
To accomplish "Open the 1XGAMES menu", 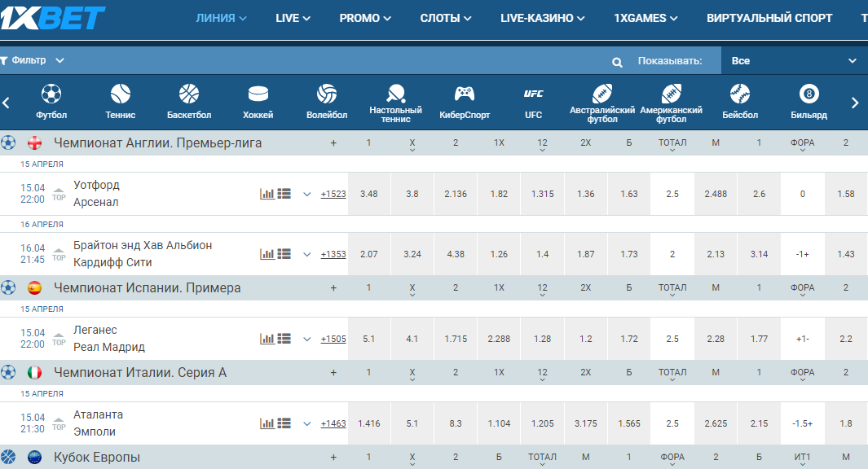I will [x=645, y=18].
